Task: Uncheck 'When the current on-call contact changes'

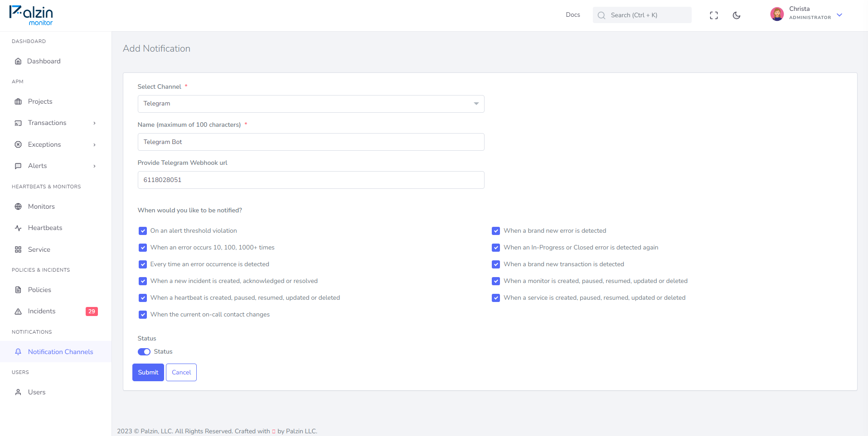Action: (143, 315)
